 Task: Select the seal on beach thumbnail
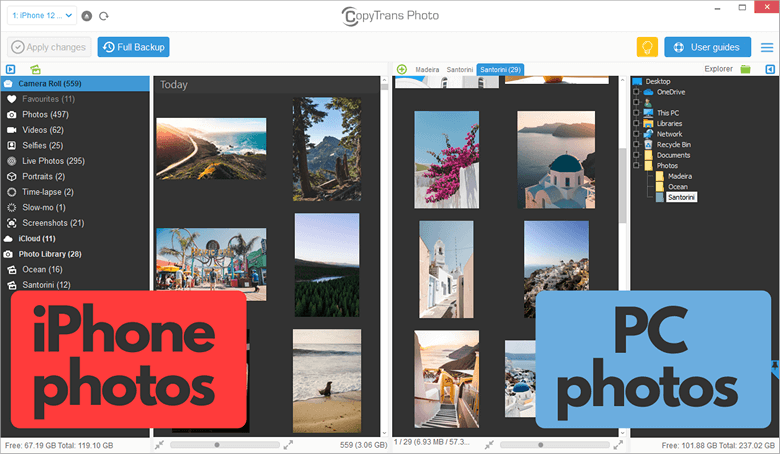(327, 380)
